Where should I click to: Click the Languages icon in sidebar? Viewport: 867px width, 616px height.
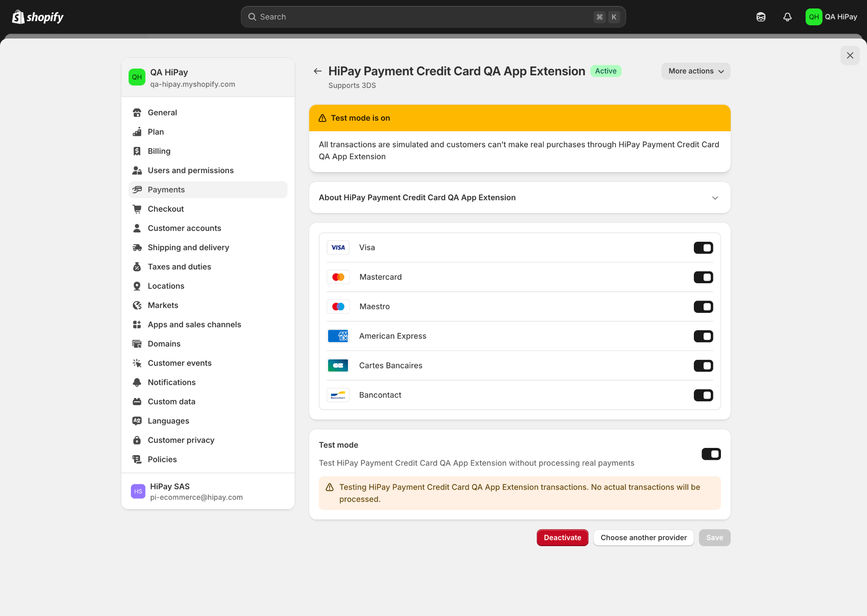[x=137, y=421]
